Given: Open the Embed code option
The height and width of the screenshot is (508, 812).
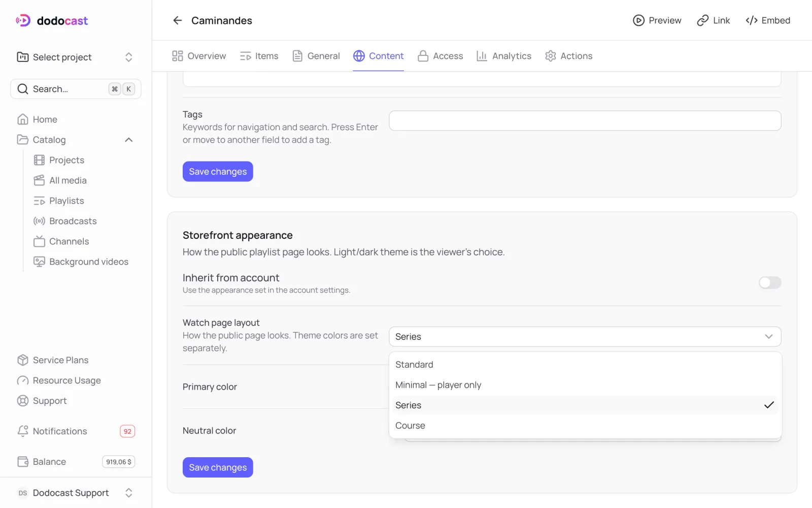Looking at the screenshot, I should [768, 20].
